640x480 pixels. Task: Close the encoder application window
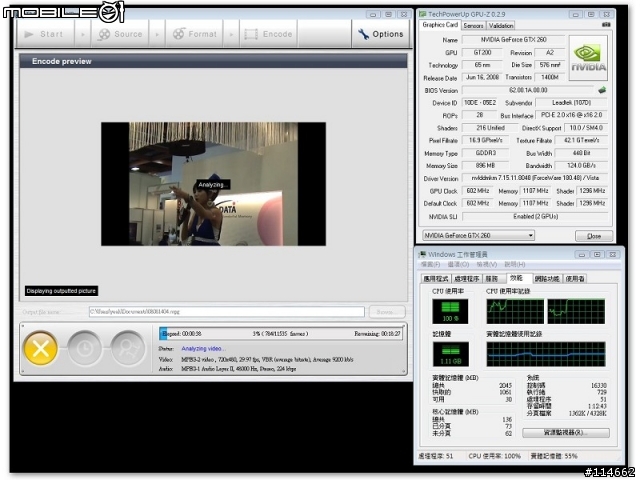(x=403, y=14)
